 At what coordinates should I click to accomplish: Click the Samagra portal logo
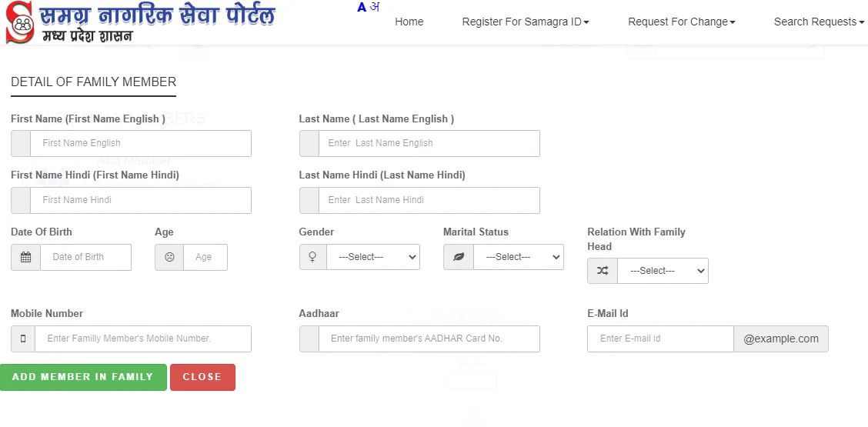[x=140, y=22]
